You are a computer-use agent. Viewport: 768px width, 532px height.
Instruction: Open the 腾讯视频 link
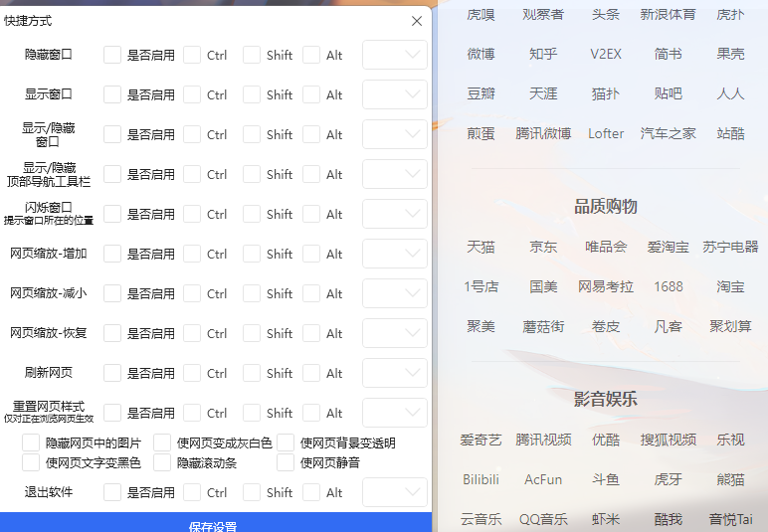coord(543,440)
